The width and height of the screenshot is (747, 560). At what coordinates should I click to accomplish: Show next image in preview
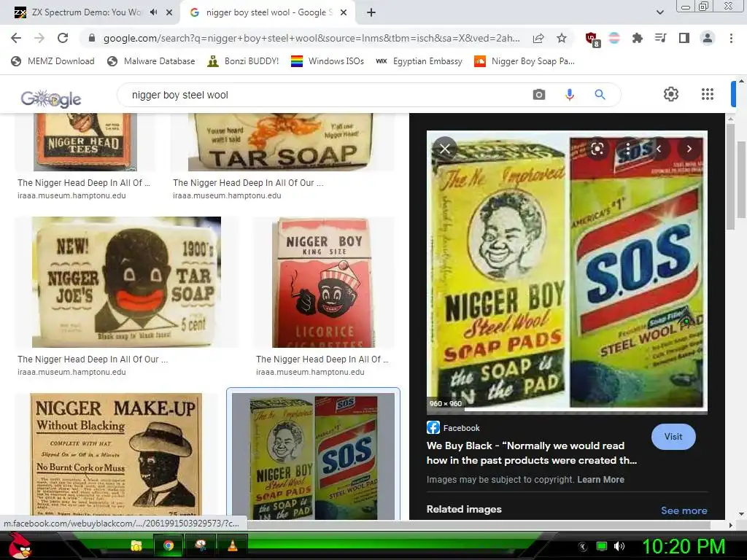tap(689, 149)
